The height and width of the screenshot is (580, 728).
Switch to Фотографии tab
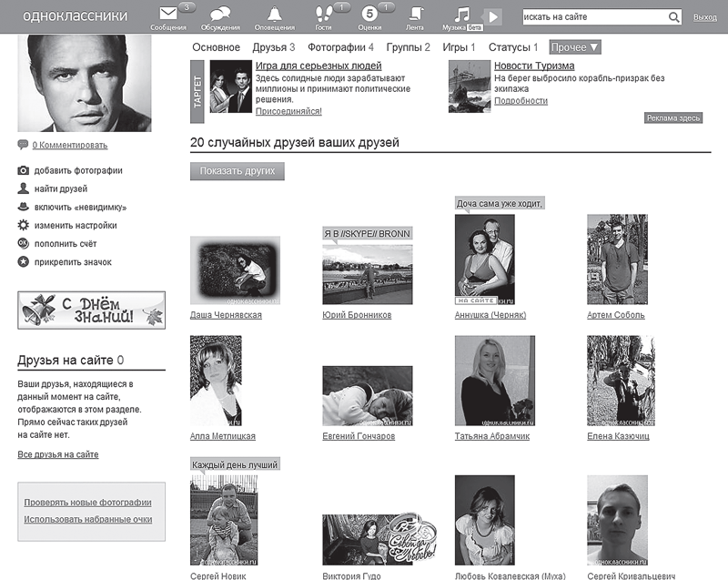coord(340,47)
